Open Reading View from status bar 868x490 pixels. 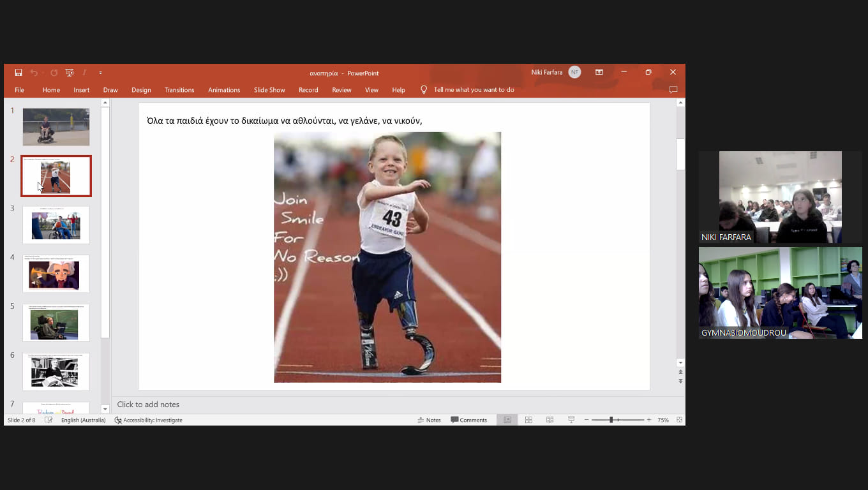coord(550,420)
